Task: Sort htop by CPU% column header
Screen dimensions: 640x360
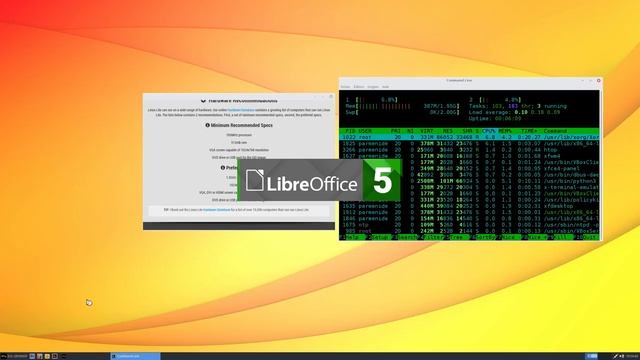Action: [x=489, y=131]
